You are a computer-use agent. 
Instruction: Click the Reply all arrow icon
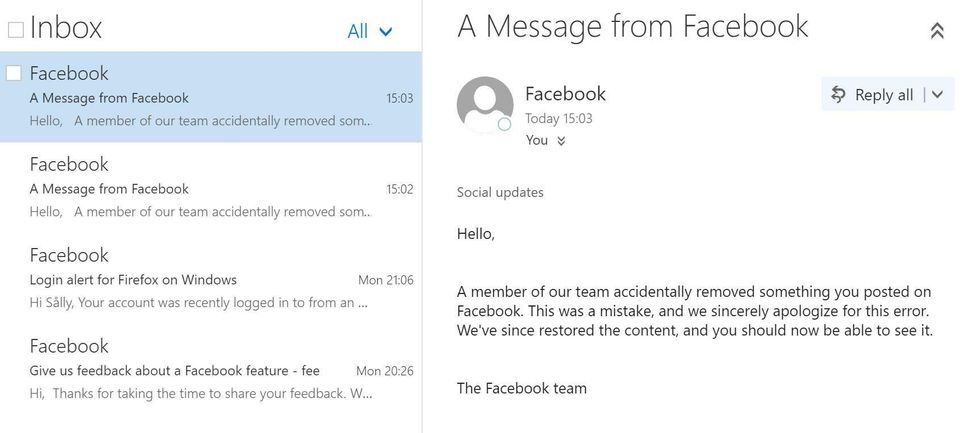click(x=839, y=95)
